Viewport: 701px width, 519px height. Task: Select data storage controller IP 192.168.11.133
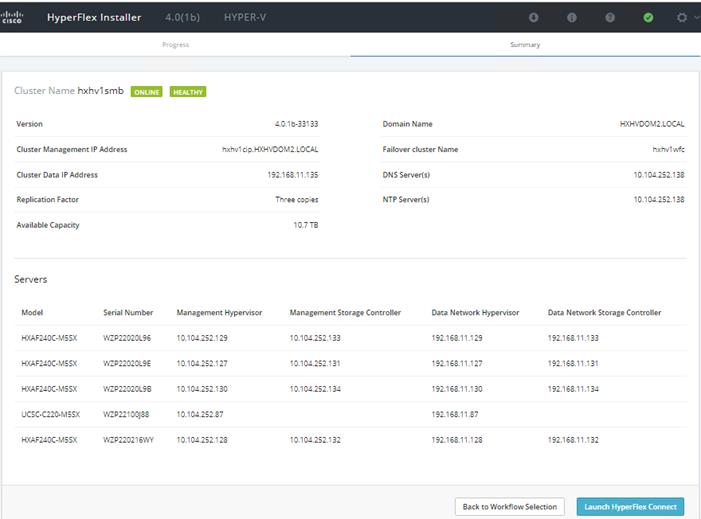coord(573,338)
